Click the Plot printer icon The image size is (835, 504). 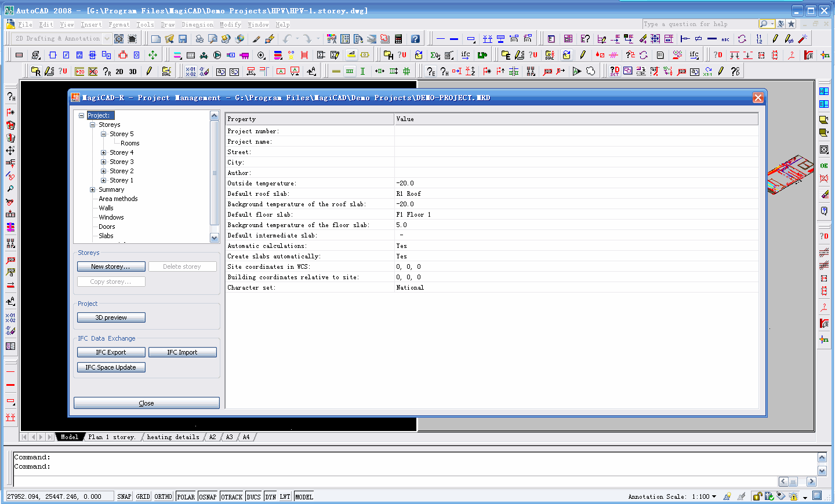coord(199,39)
